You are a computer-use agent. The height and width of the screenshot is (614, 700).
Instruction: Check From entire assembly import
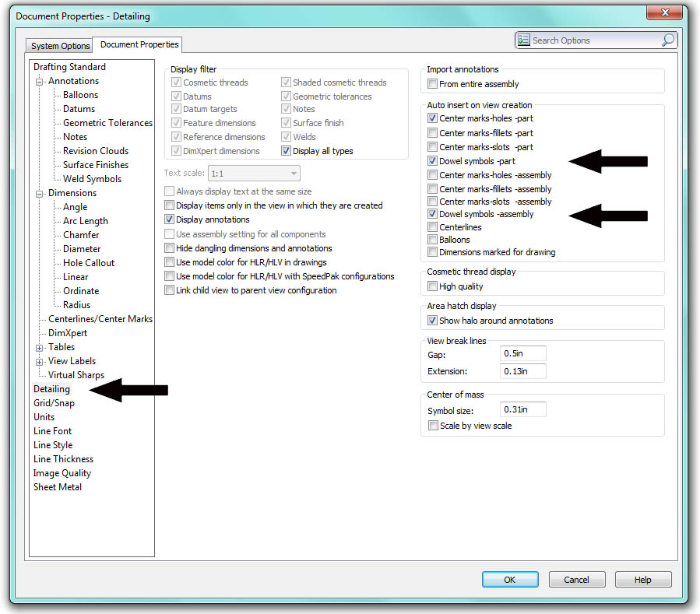pyautogui.click(x=433, y=83)
